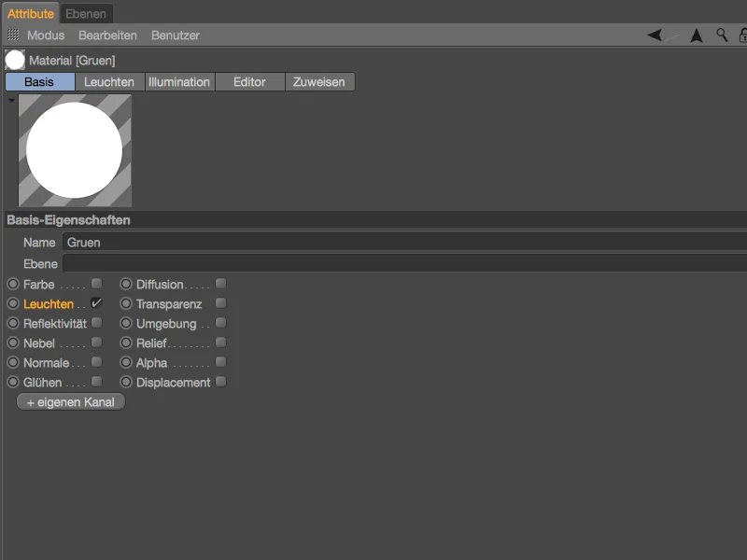Click the '+ eigenen Kanal' button
Viewport: 747px width, 560px height.
[71, 402]
